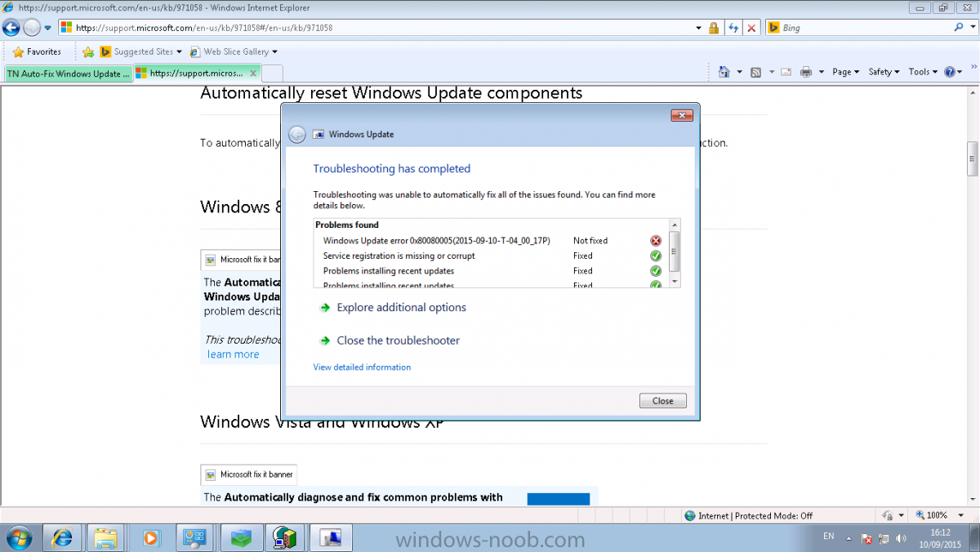Click the 'Problems found' header

tap(347, 225)
